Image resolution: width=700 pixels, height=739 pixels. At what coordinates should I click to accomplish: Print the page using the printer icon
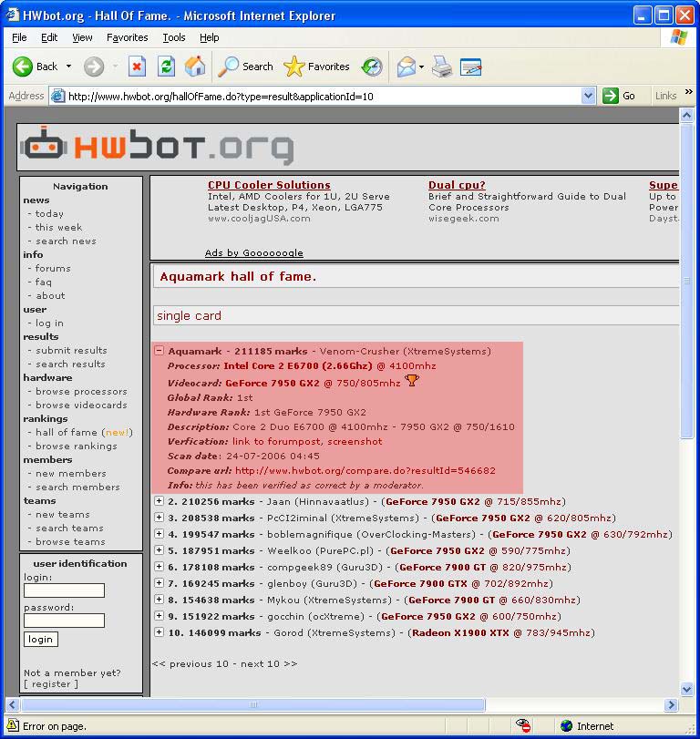point(442,67)
